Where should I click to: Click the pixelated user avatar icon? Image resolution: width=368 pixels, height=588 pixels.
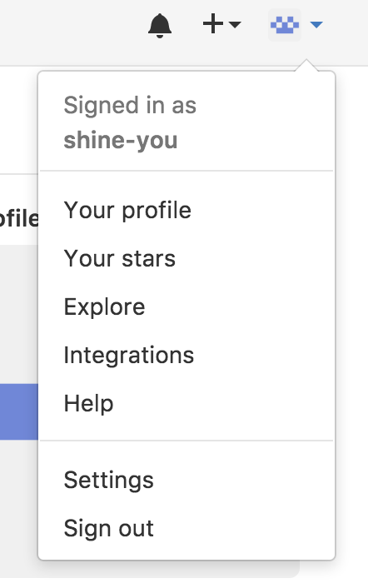[x=285, y=25]
